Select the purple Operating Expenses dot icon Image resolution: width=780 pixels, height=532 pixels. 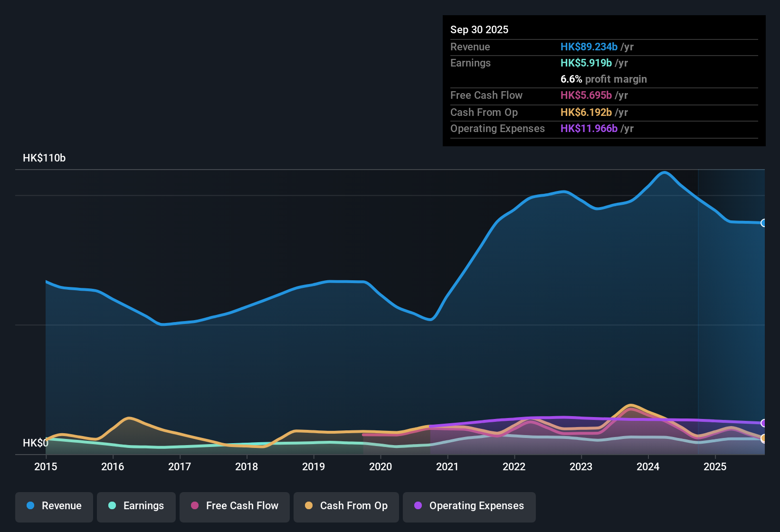point(418,506)
